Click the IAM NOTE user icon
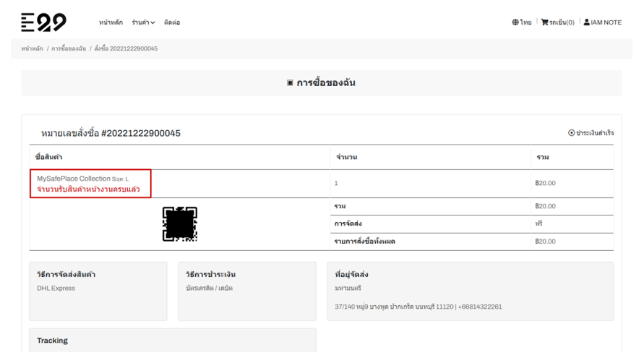 [x=587, y=22]
